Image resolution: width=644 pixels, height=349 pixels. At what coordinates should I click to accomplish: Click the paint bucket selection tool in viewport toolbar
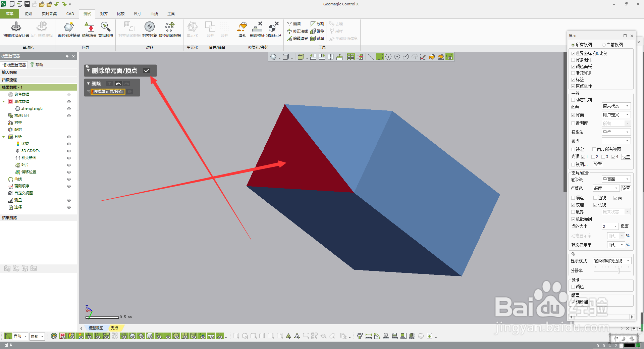(432, 57)
